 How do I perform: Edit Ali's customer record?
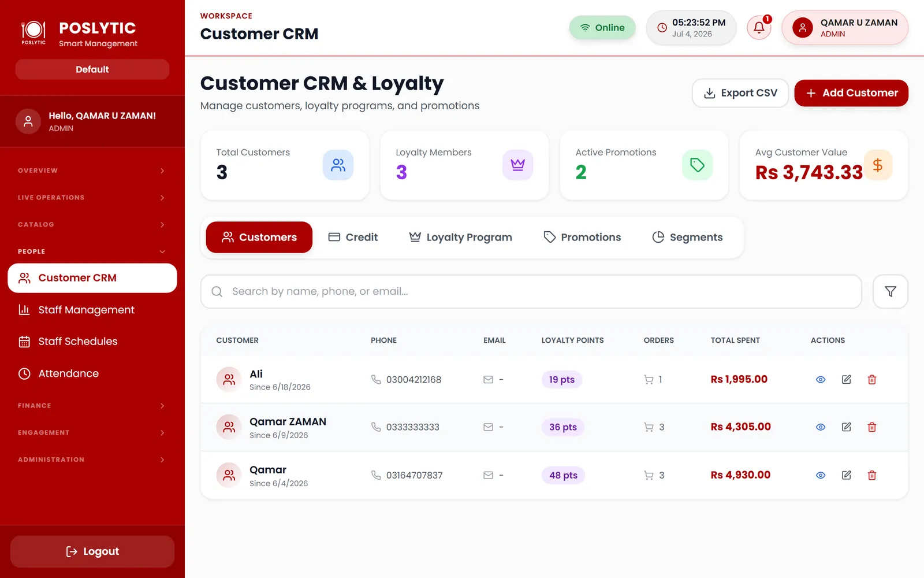(x=846, y=380)
